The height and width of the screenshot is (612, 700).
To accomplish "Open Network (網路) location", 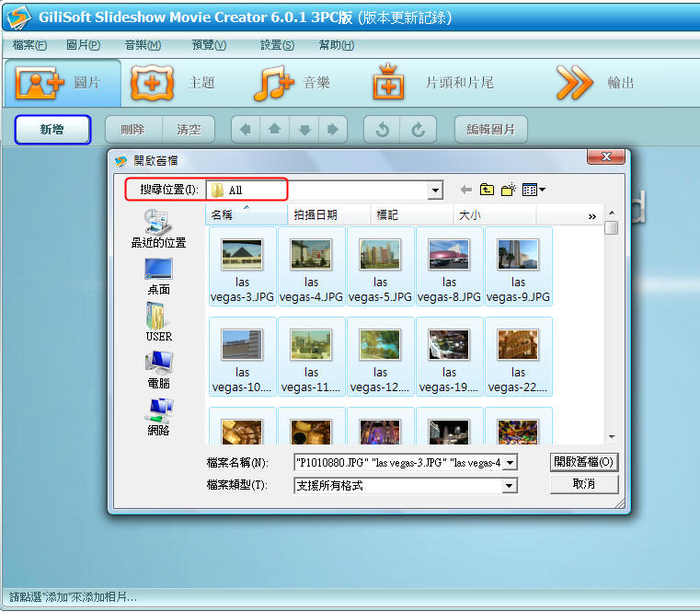I will (158, 417).
